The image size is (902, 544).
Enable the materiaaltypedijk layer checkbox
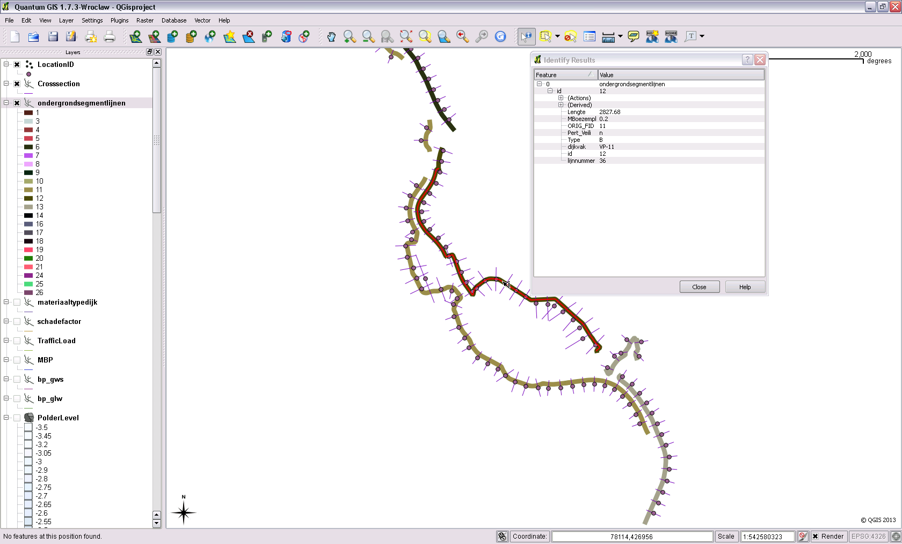click(17, 302)
